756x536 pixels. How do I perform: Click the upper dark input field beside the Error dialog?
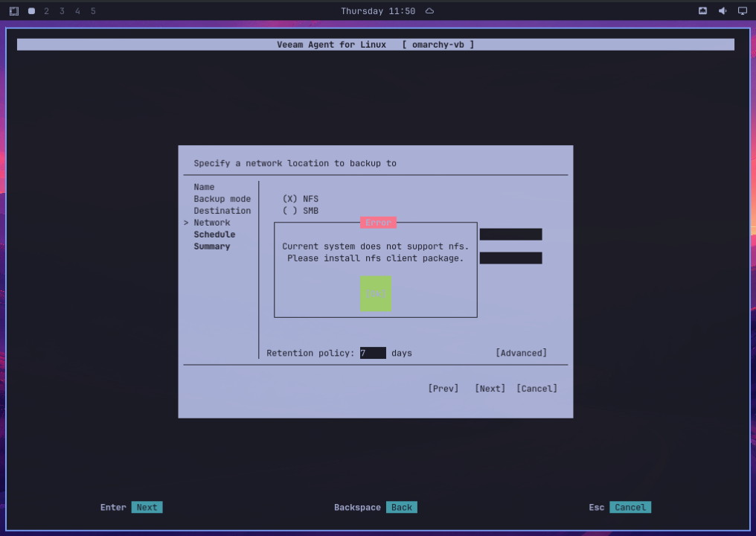(510, 234)
